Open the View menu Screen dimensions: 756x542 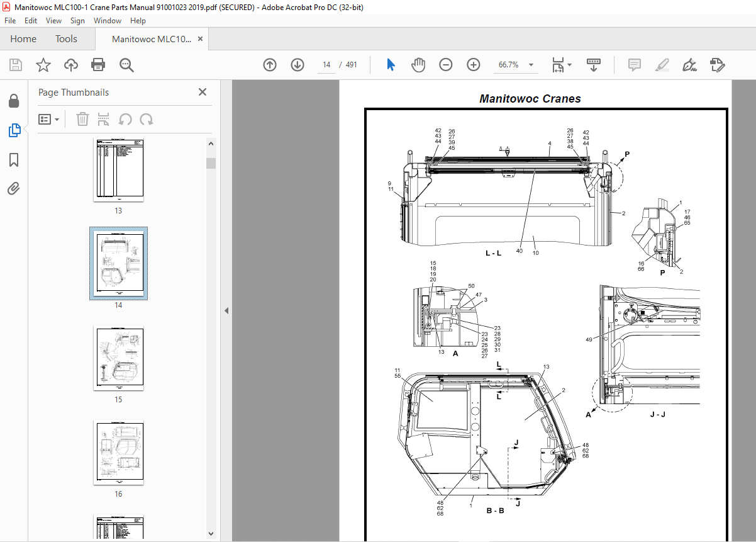point(54,21)
